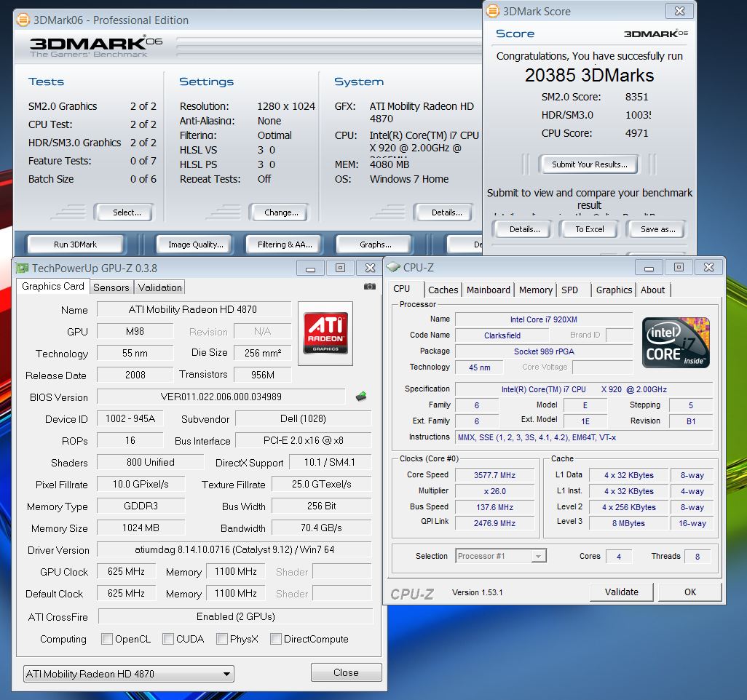The height and width of the screenshot is (700, 747).
Task: Click the GPU-Z screenshot camera icon
Action: tap(370, 287)
